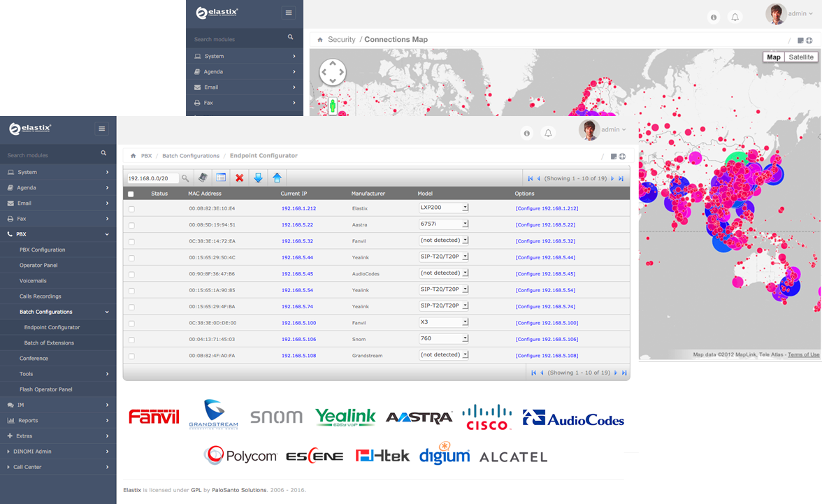Screen dimensions: 822x504
Task: Switch map to Satellite view
Action: (801, 57)
